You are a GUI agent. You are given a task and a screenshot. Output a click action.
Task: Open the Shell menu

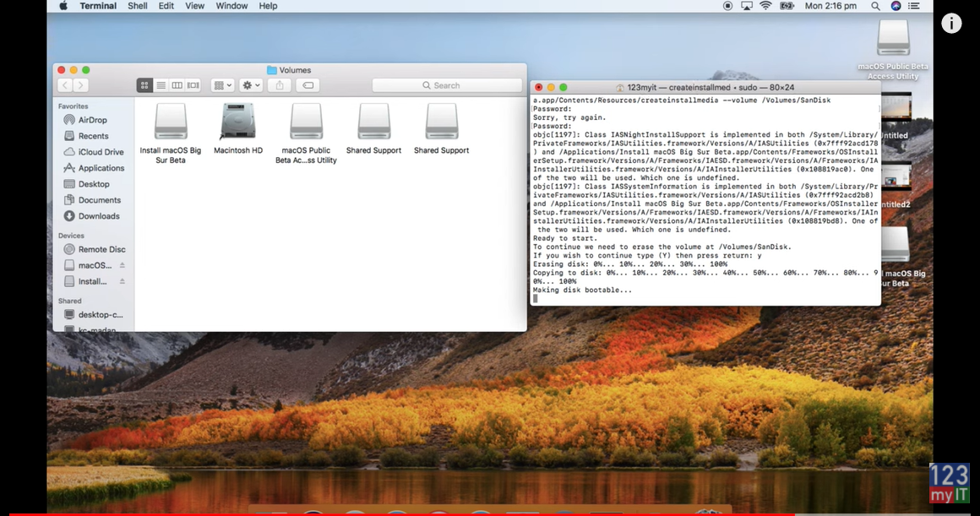[x=138, y=6]
